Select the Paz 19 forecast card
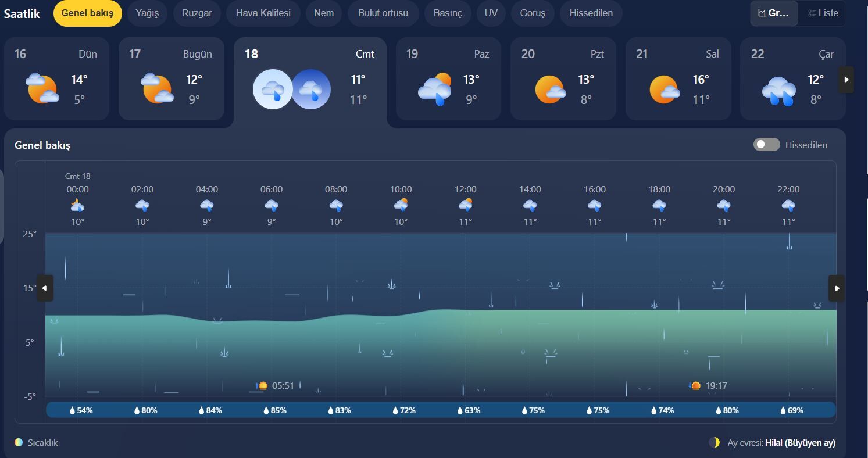Image resolution: width=868 pixels, height=458 pixels. tap(448, 78)
